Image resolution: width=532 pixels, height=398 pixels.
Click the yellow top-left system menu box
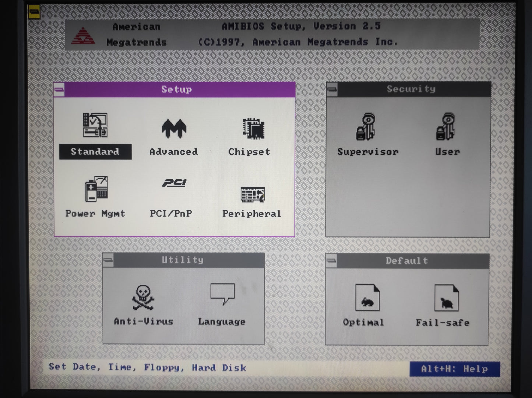(34, 12)
